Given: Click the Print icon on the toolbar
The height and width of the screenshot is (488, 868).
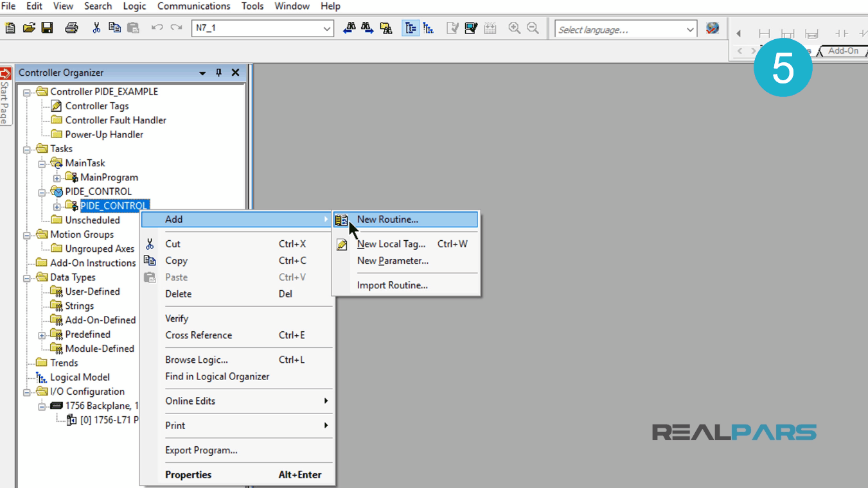Looking at the screenshot, I should pyautogui.click(x=71, y=28).
